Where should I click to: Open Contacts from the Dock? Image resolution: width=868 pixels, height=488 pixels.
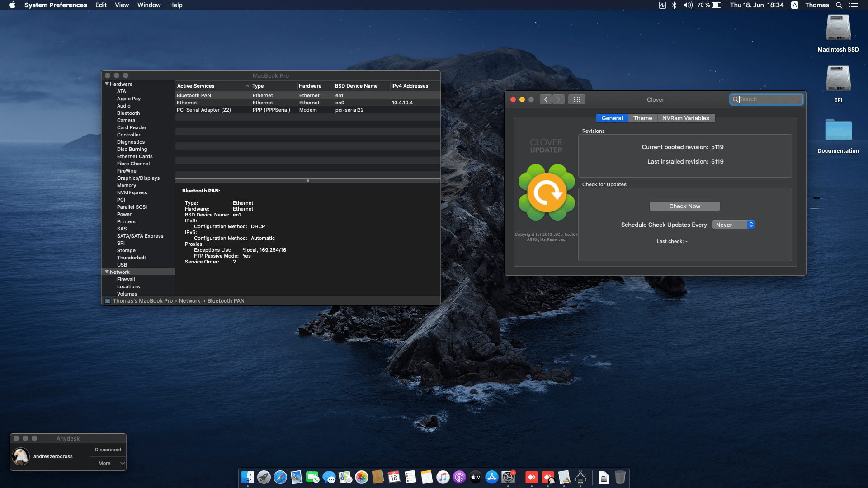click(x=378, y=477)
